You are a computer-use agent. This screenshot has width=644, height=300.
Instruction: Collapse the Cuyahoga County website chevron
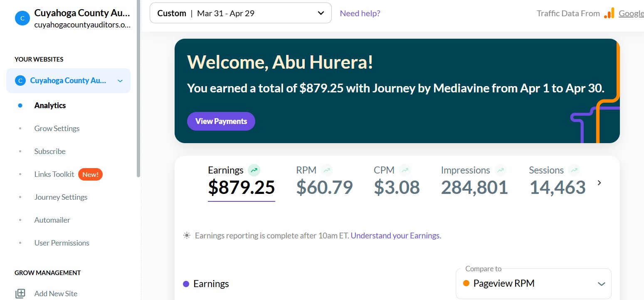pyautogui.click(x=120, y=81)
